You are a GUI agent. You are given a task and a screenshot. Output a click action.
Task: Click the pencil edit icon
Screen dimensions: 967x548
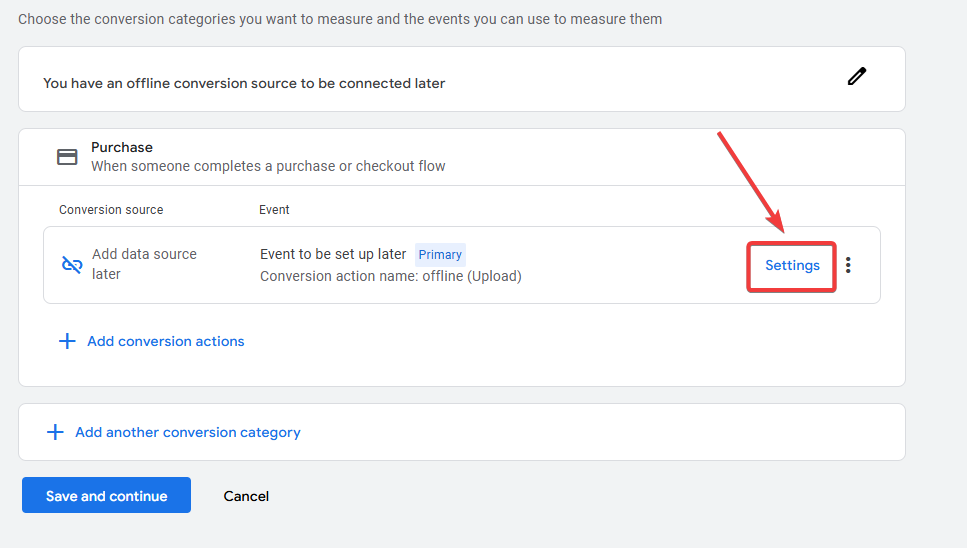(x=857, y=76)
